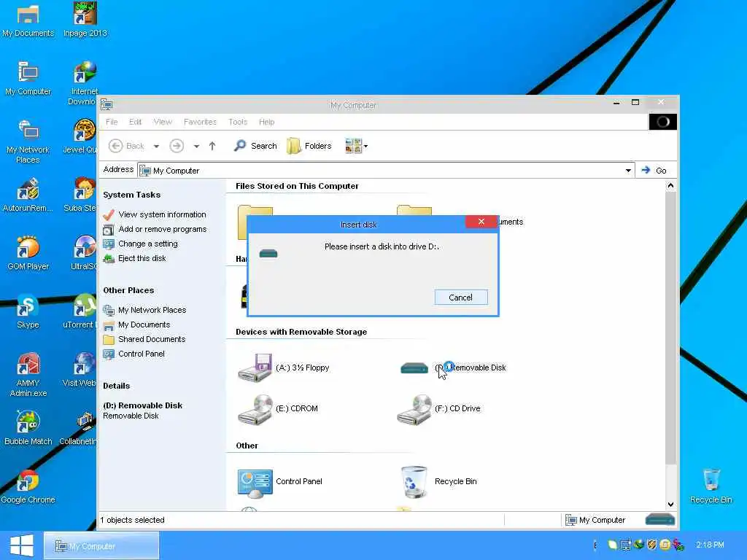
Task: Expand the Address bar dropdown
Action: (x=628, y=171)
